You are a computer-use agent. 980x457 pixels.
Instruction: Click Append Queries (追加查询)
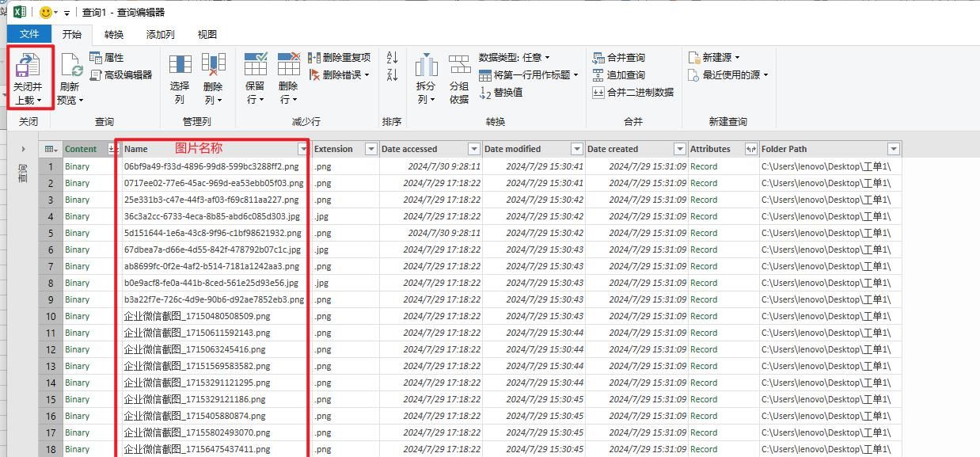pos(619,74)
